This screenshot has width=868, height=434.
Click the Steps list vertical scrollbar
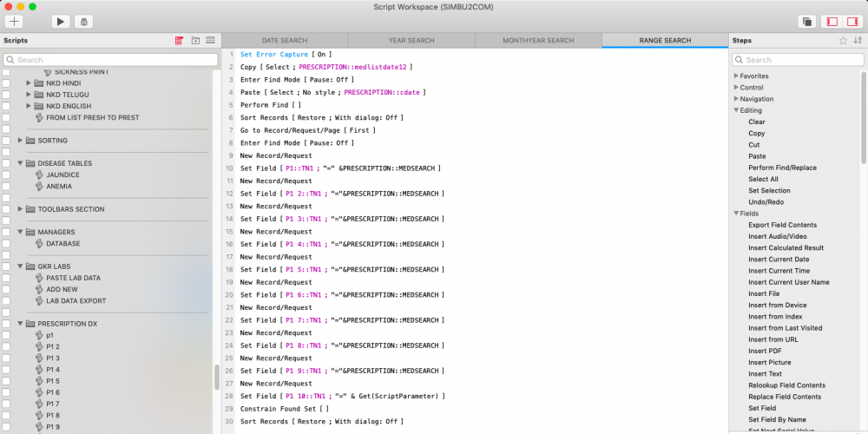pos(864,117)
